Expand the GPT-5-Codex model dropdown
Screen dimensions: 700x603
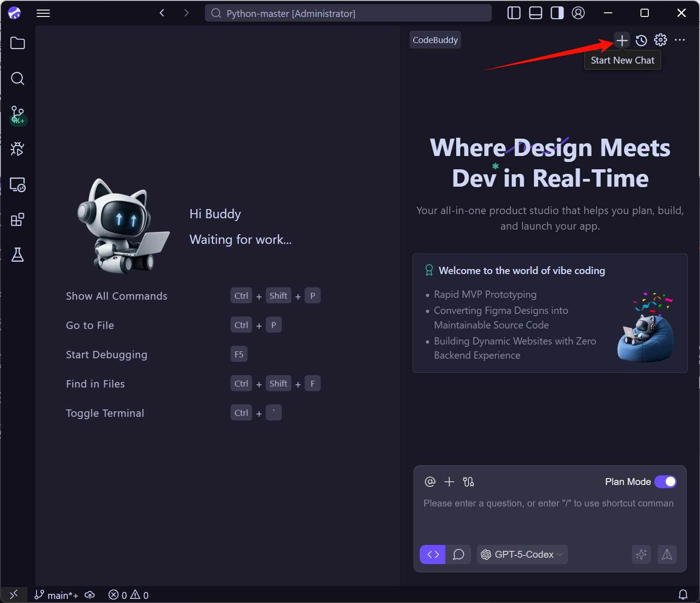[522, 555]
